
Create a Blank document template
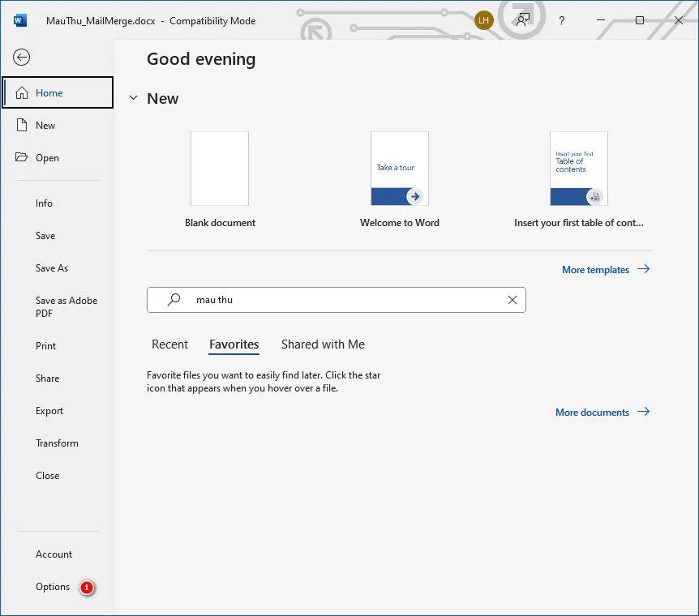220,169
